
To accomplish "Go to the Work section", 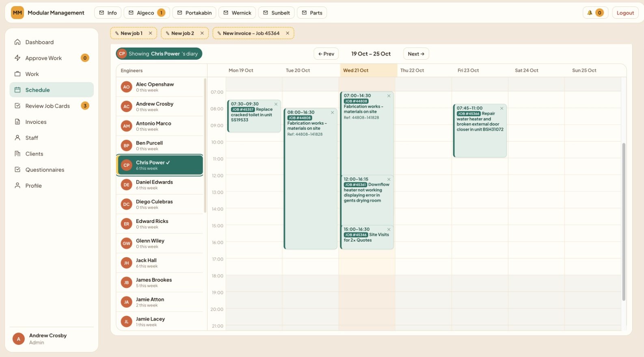I will [52, 74].
